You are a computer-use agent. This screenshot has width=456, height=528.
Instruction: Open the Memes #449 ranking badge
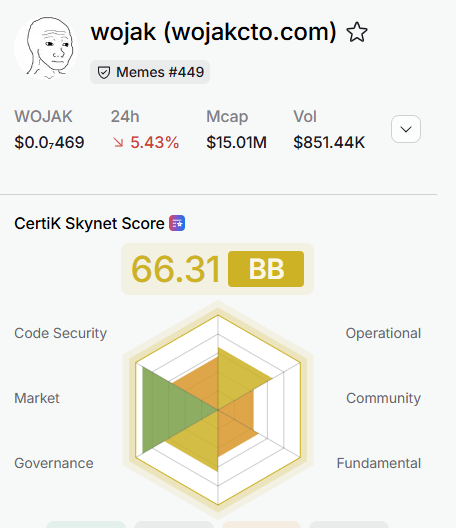150,72
